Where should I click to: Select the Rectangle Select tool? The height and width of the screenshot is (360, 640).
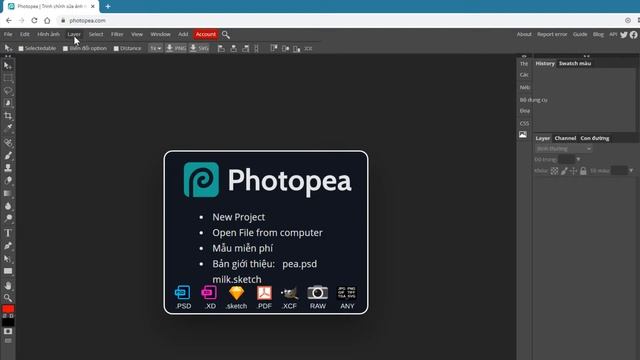click(8, 78)
